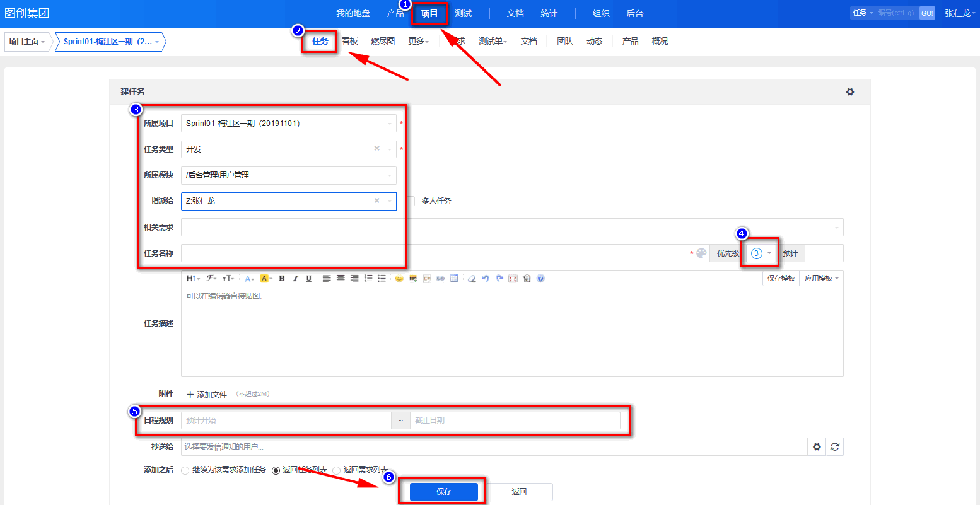Open the heading H1 format menu
980x505 pixels.
coord(193,278)
